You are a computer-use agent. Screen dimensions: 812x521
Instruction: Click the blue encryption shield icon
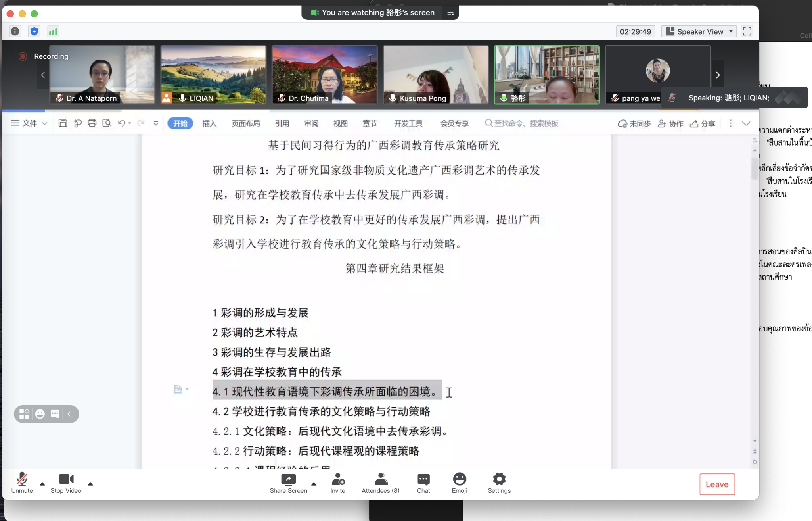click(34, 31)
